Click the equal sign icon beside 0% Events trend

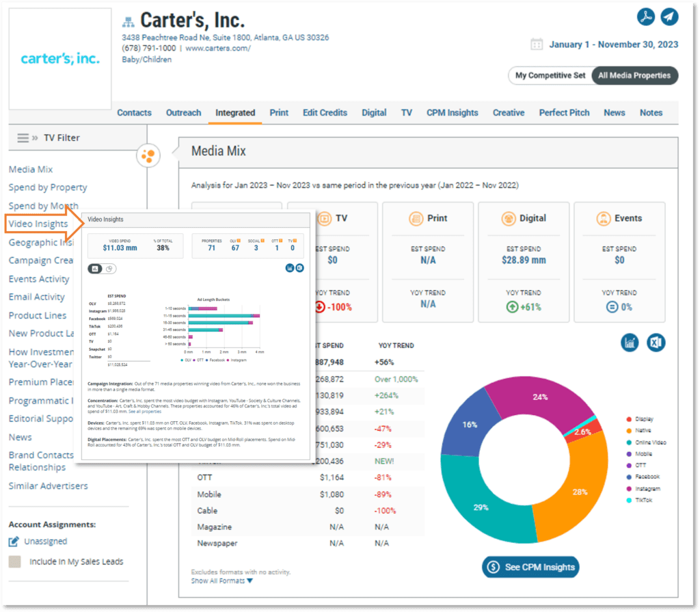[x=612, y=307]
